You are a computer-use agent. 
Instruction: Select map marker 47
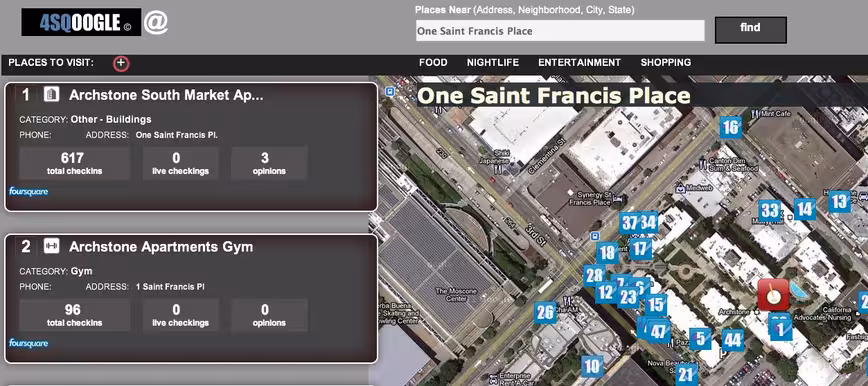(x=658, y=332)
